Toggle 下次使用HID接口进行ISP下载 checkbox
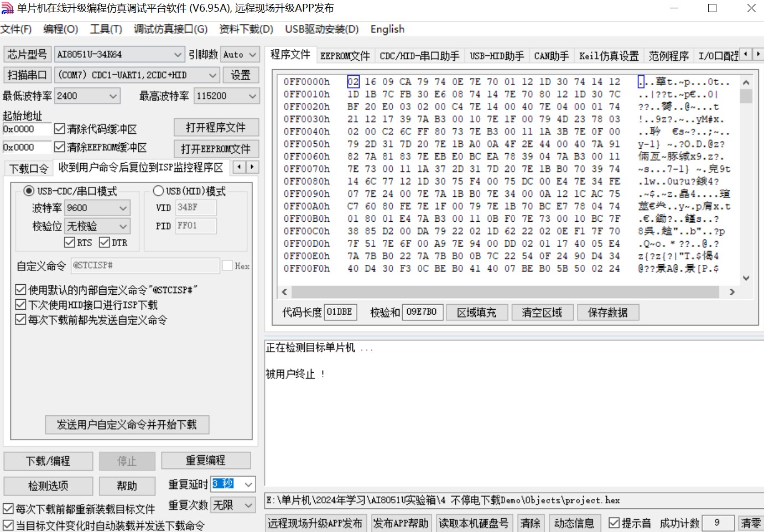Image resolution: width=764 pixels, height=532 pixels. pos(20,305)
